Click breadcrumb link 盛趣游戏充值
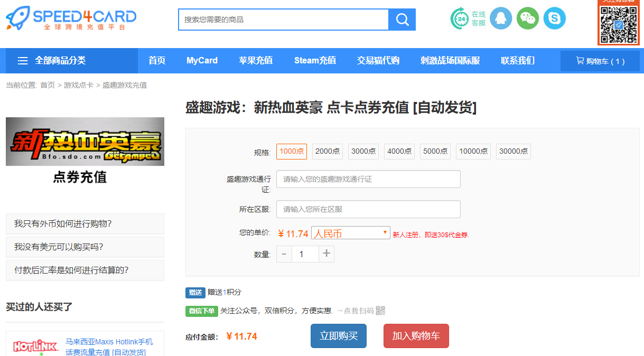Image resolution: width=644 pixels, height=356 pixels. pos(125,85)
